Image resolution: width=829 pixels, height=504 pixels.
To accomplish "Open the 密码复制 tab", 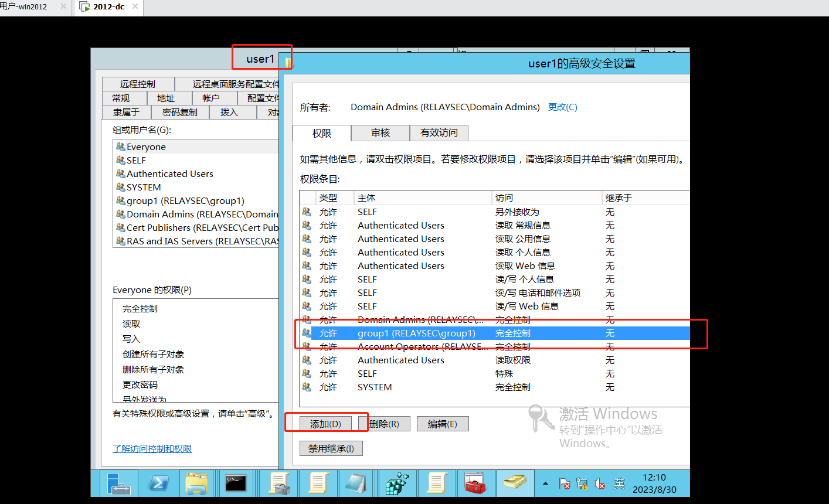I will pos(180,112).
